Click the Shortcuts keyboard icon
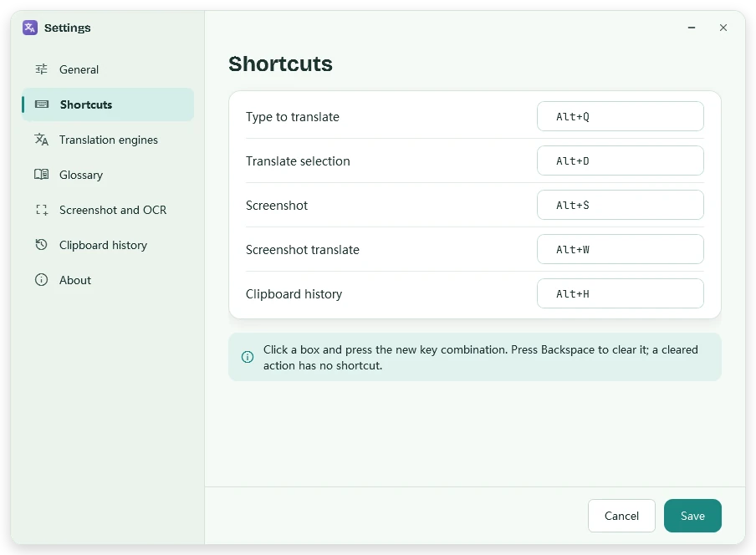 pos(42,104)
